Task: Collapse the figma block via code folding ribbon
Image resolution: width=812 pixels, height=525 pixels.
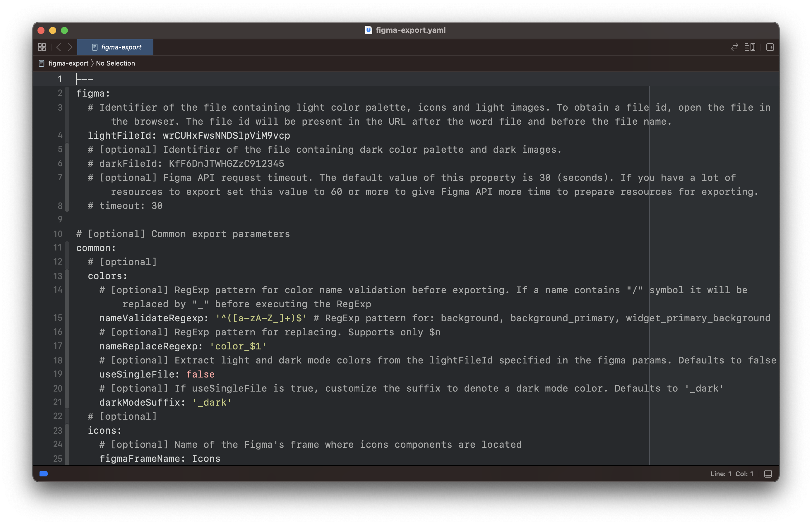Action: point(67,93)
